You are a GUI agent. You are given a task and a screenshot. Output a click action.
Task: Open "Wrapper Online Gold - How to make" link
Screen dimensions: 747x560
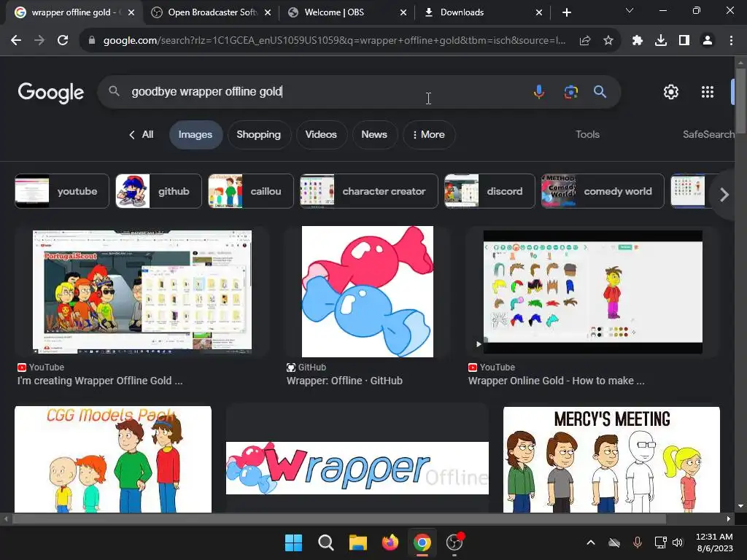click(556, 381)
